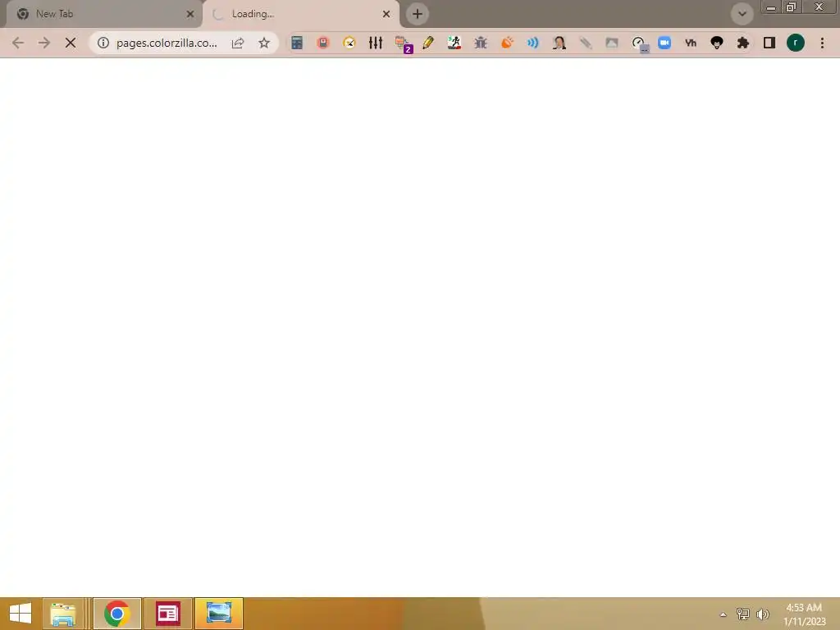Open the yellow compass extension
Viewport: 840px width, 630px height.
point(349,43)
